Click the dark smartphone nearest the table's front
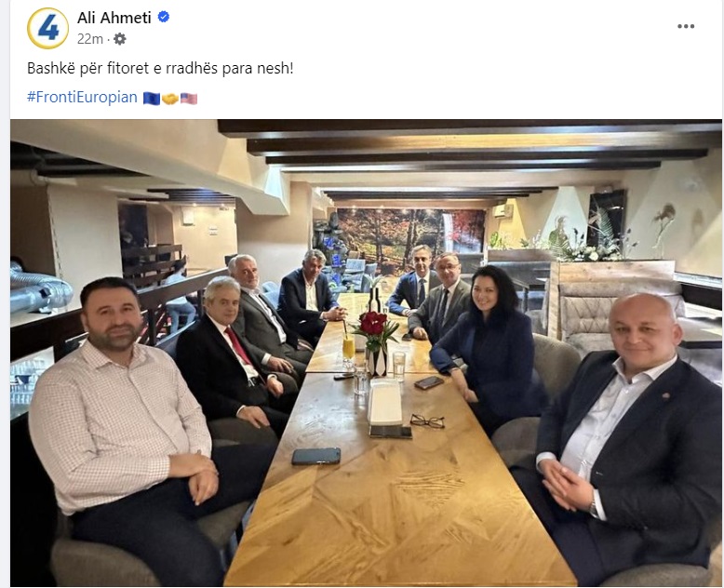 tap(316, 456)
